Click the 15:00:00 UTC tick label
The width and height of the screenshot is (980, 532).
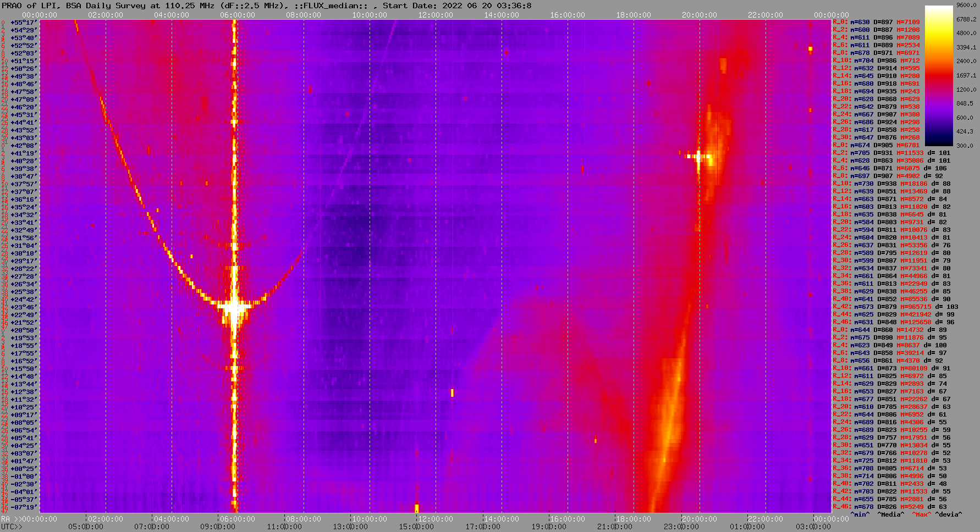click(416, 527)
